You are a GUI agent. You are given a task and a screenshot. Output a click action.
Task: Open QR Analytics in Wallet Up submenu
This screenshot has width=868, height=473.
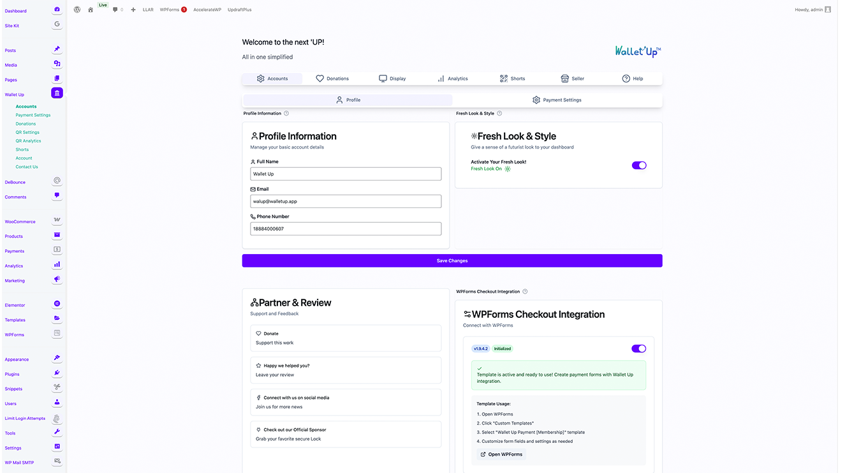[x=28, y=141]
